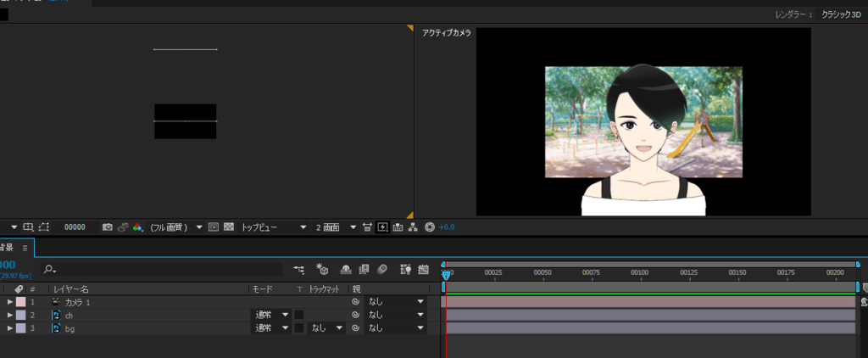Toggle the transparency grid
868x358 pixels.
(228, 227)
